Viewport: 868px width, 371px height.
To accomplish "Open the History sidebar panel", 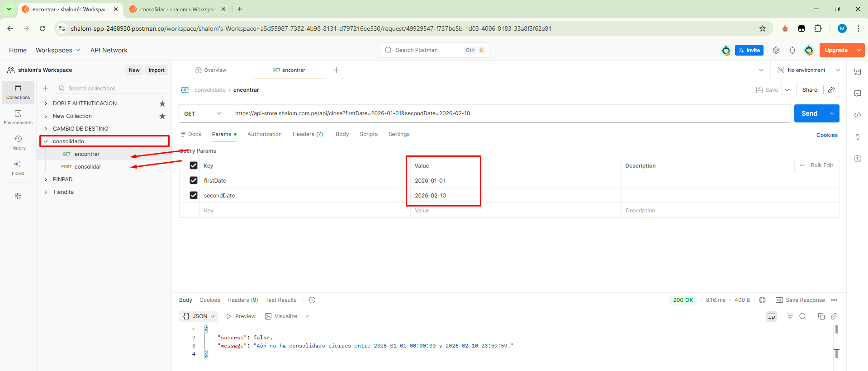I will (18, 142).
